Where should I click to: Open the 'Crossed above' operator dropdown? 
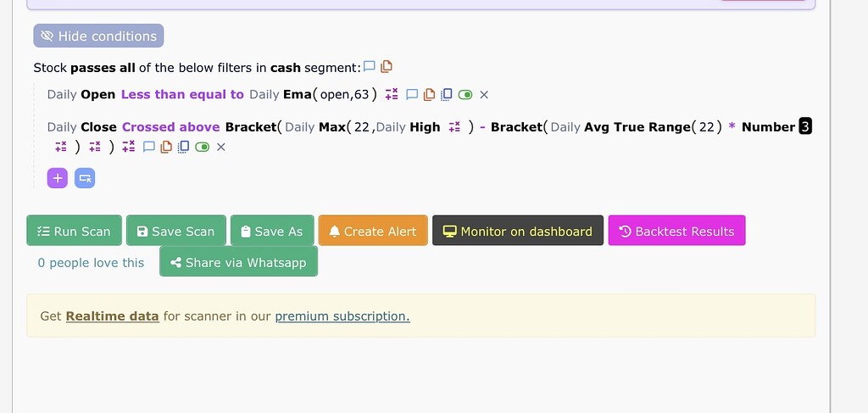[170, 127]
